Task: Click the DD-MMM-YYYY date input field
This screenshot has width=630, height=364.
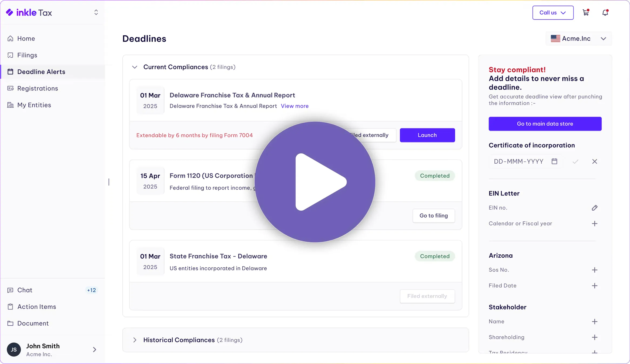Action: click(519, 161)
